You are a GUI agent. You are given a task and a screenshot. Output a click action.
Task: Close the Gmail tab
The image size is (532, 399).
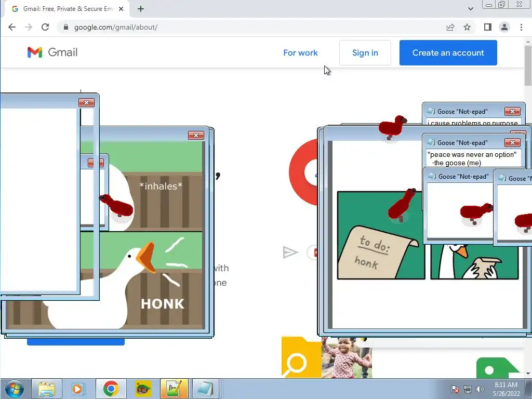[121, 9]
